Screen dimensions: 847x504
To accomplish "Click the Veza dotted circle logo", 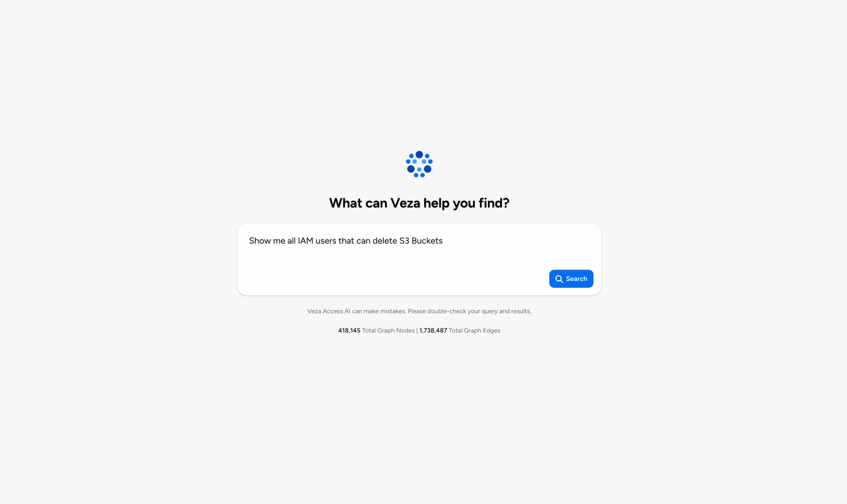I will 419,164.
